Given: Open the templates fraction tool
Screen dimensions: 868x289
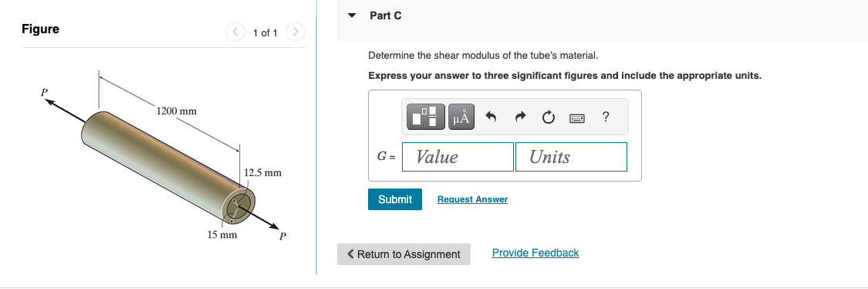Looking at the screenshot, I should coord(426,117).
